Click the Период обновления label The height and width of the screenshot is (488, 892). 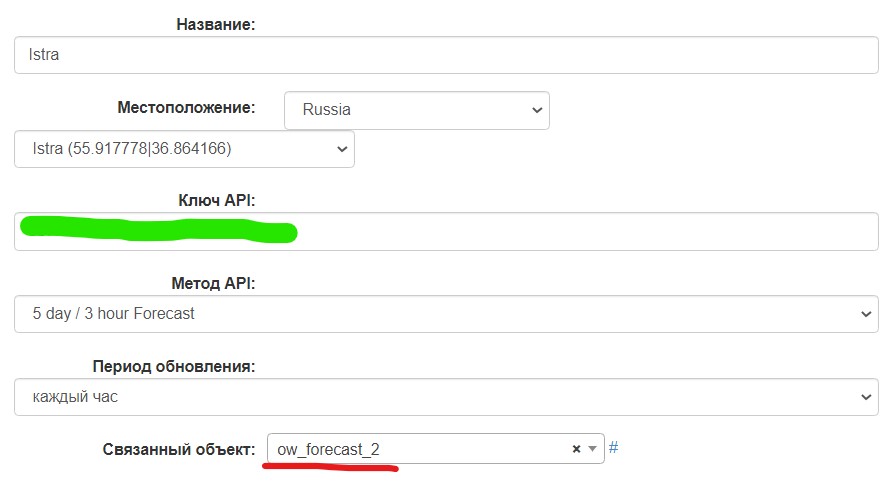(x=174, y=366)
